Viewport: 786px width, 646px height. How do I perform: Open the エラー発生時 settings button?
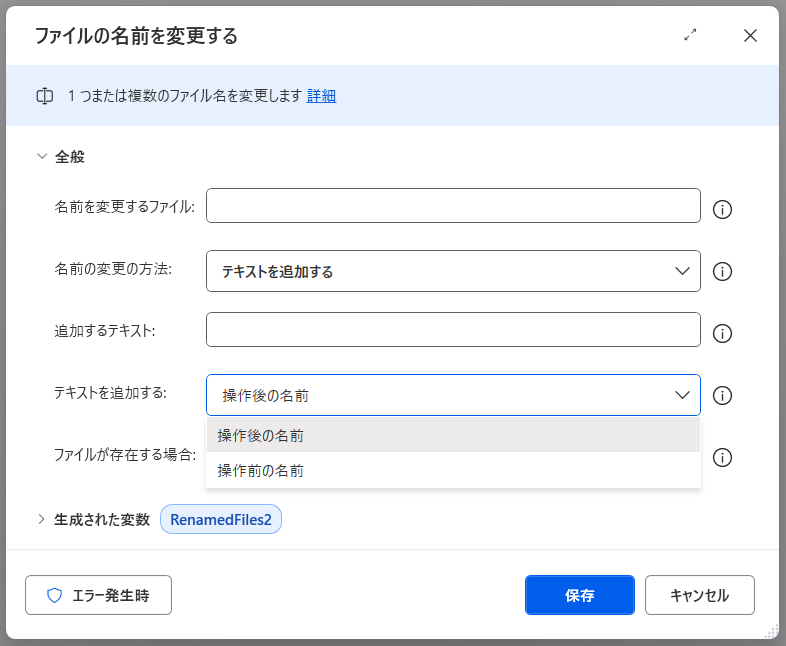(98, 595)
